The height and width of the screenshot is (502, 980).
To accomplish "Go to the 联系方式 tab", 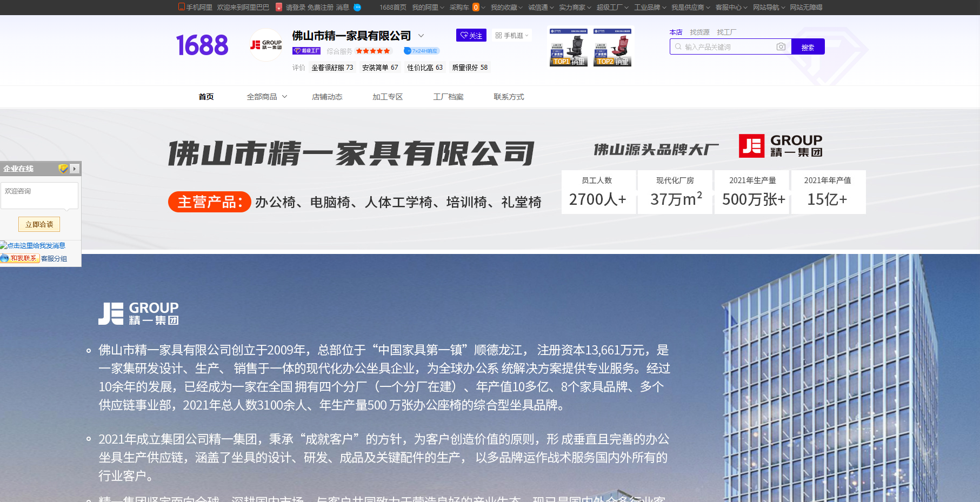I will [x=509, y=97].
